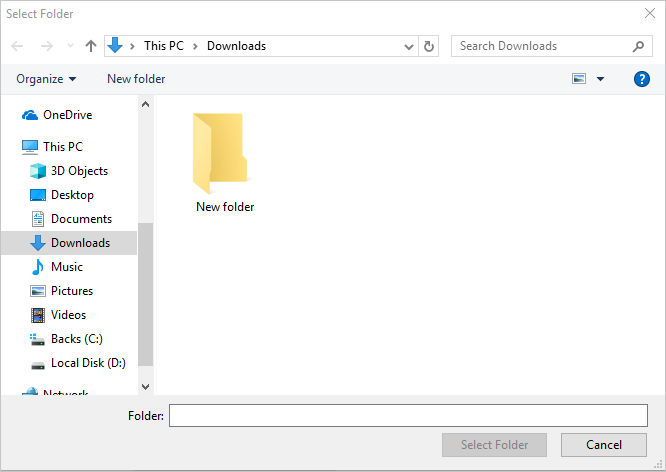Open the Organize dropdown menu

pyautogui.click(x=46, y=79)
